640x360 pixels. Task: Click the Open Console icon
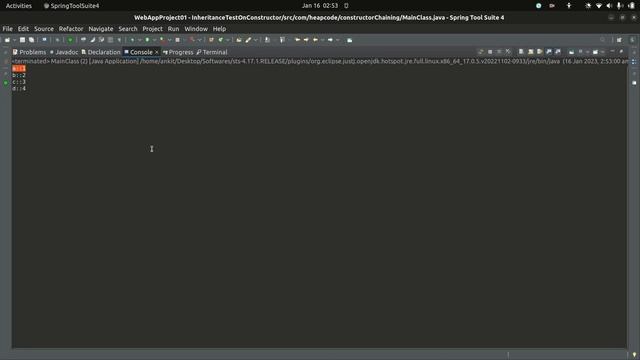pos(595,52)
